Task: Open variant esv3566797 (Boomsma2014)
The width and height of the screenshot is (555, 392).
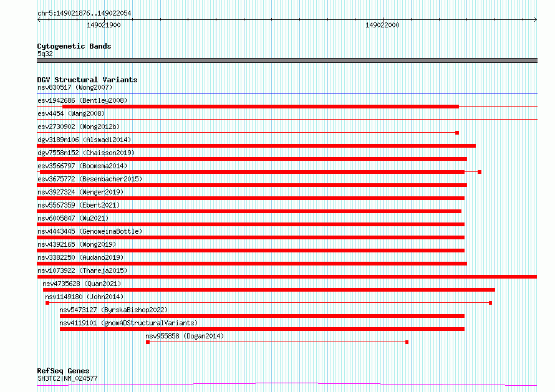Action: (82, 166)
